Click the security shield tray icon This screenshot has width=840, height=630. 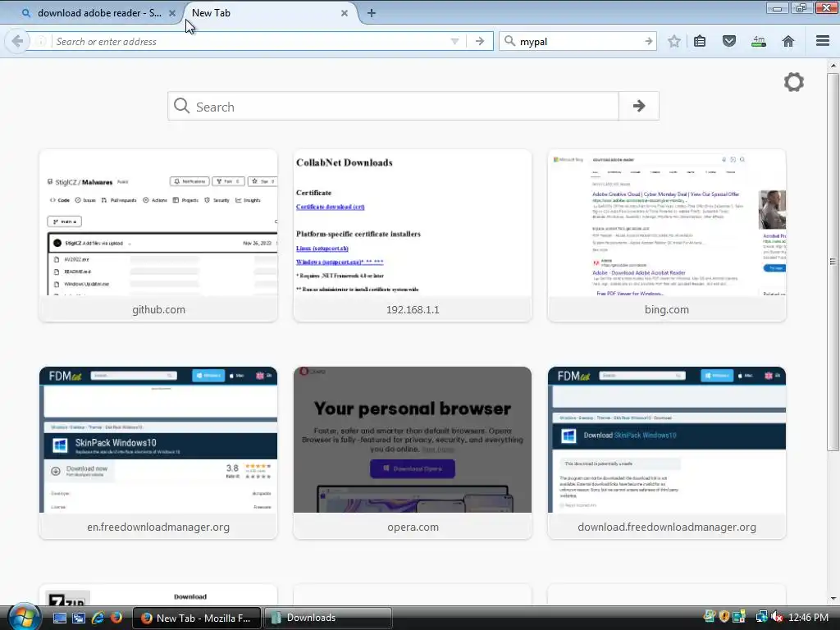click(724, 617)
